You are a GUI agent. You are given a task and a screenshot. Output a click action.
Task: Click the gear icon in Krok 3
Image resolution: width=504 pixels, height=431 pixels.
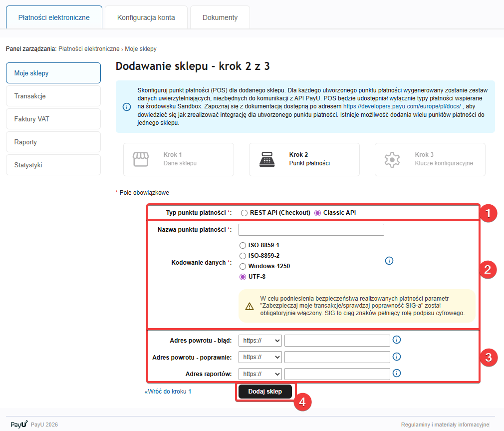click(x=392, y=159)
